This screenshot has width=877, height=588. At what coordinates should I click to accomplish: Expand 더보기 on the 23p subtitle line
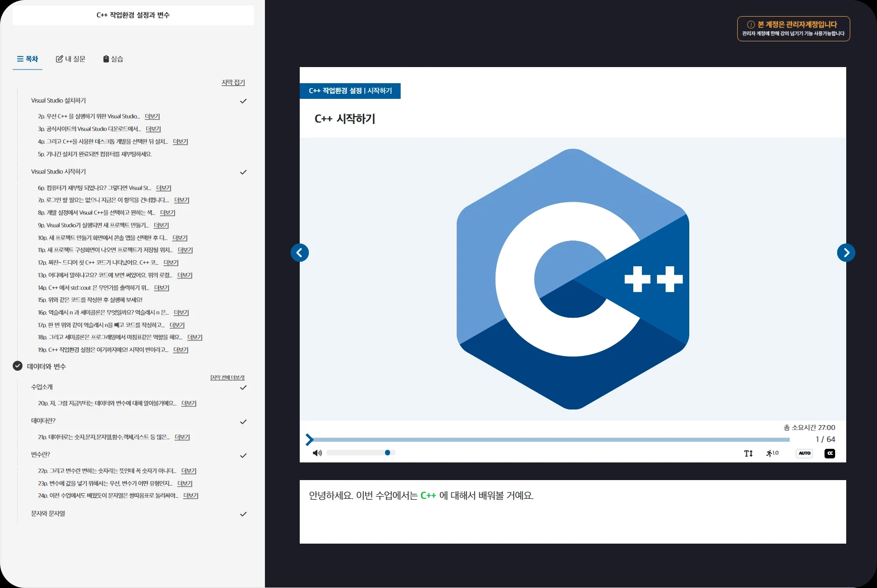[x=185, y=484]
